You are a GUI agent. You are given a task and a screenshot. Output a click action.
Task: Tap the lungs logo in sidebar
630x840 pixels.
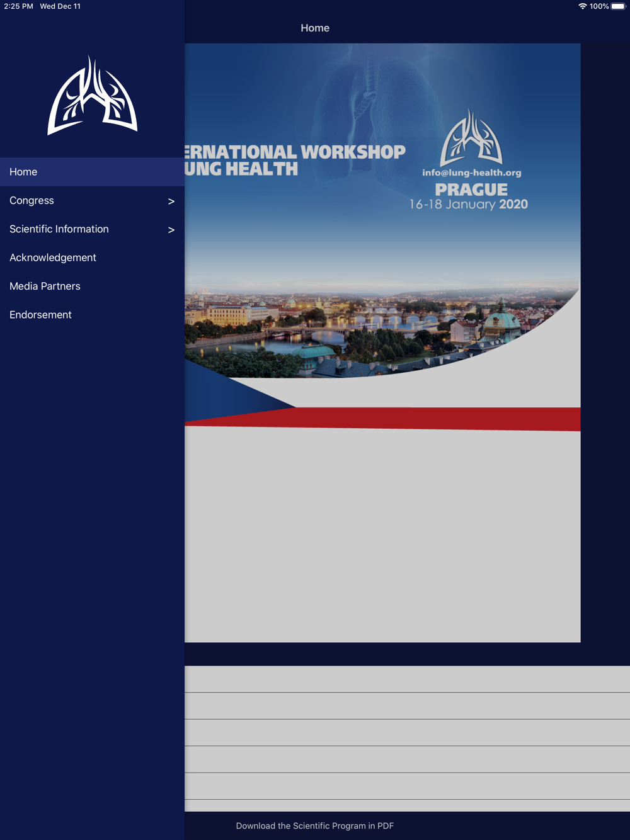click(93, 95)
